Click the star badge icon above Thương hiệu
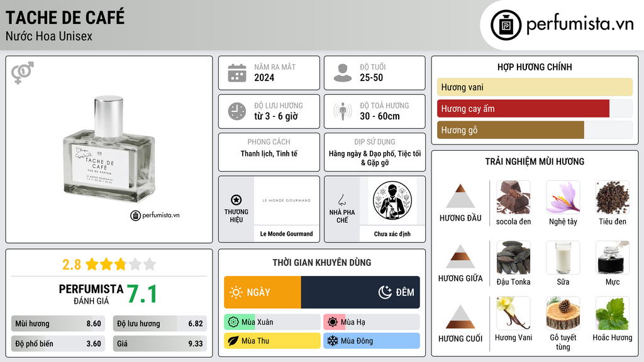644x362 pixels. pos(236,200)
